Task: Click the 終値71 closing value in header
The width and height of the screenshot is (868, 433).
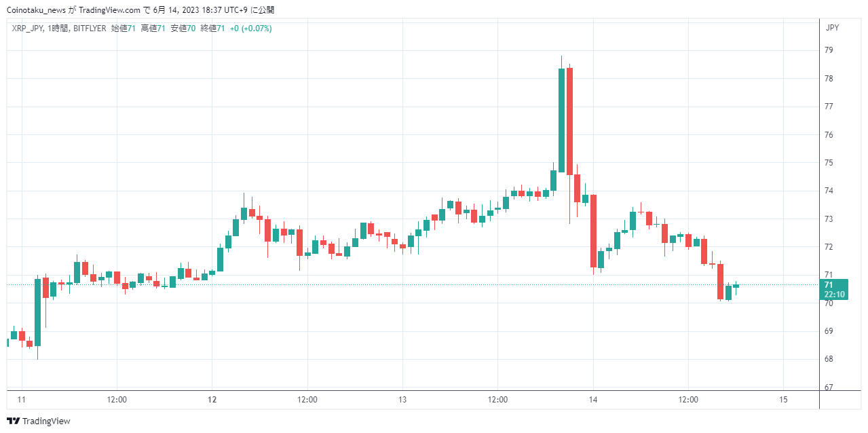Action: tap(212, 29)
